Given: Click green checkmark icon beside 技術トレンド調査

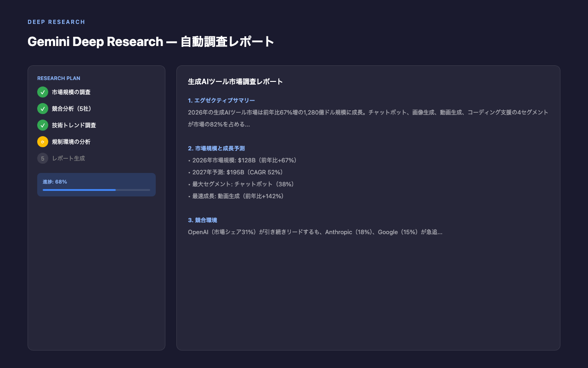Looking at the screenshot, I should coord(43,125).
